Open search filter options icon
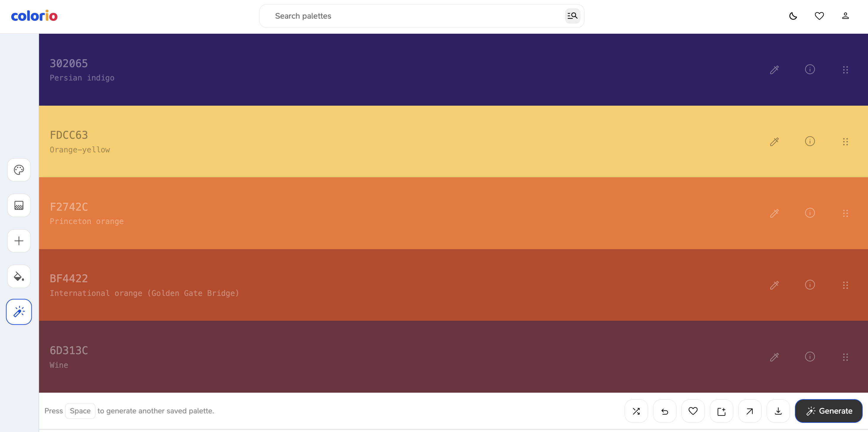 pyautogui.click(x=572, y=16)
